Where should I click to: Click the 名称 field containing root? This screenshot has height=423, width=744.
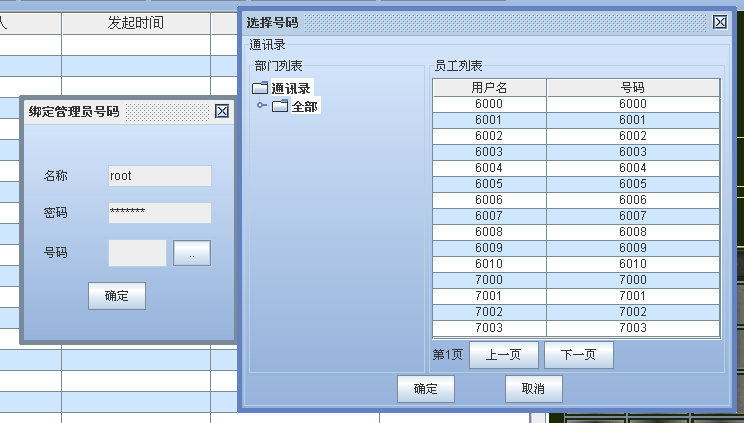160,176
